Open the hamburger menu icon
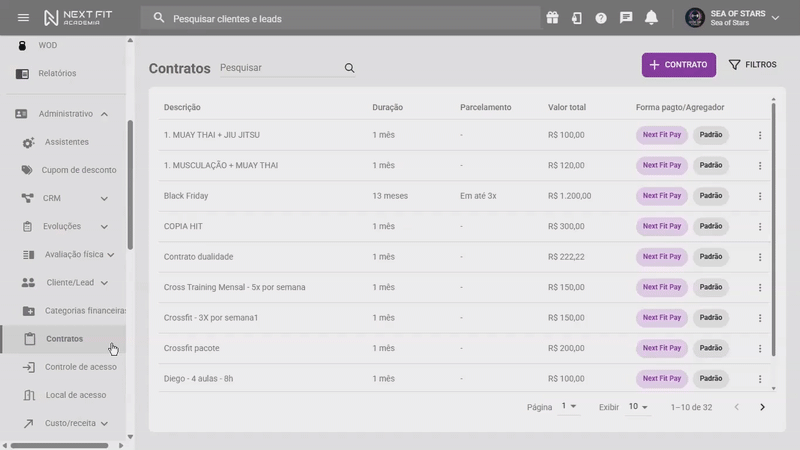The width and height of the screenshot is (800, 450). pyautogui.click(x=23, y=18)
